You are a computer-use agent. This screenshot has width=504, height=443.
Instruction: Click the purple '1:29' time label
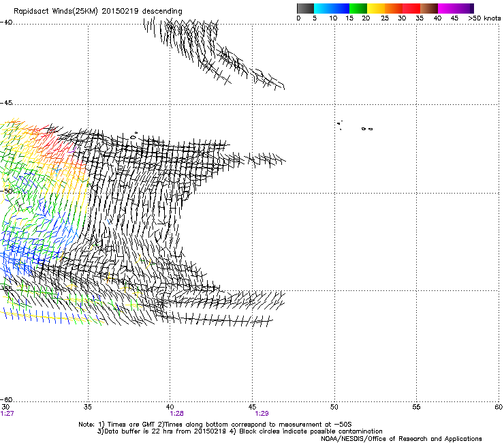(x=262, y=414)
